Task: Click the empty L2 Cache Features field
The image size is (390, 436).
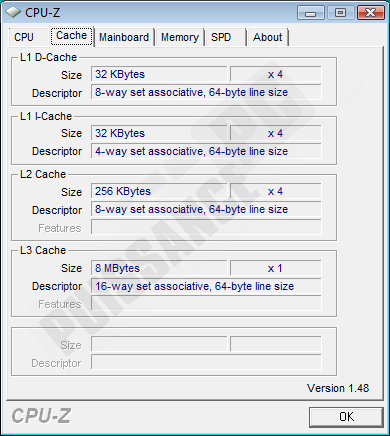Action: pyautogui.click(x=206, y=227)
